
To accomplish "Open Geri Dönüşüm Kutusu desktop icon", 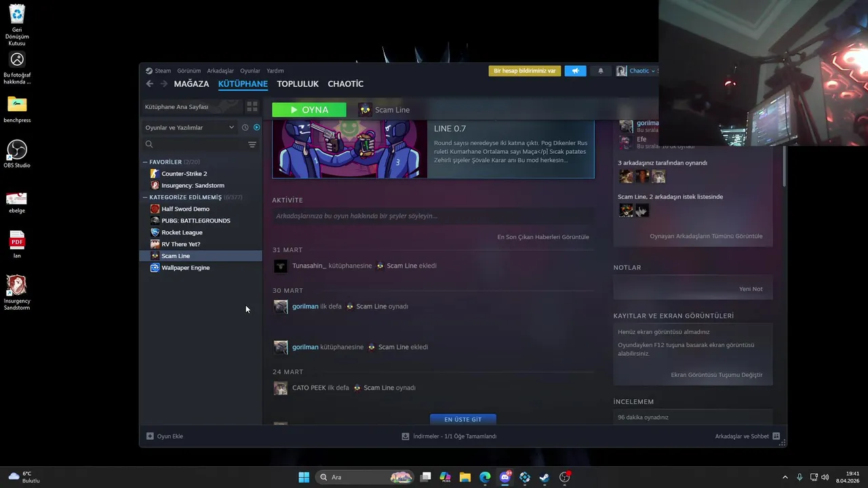I will click(x=17, y=26).
